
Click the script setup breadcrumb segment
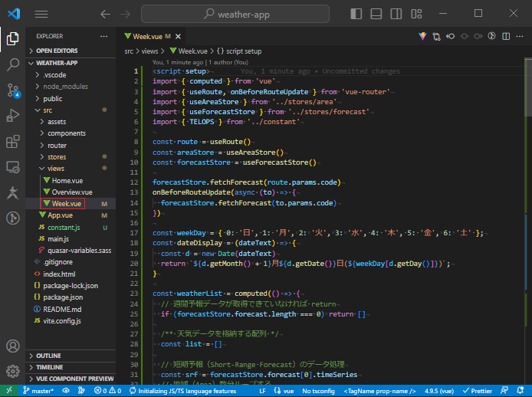(239, 51)
